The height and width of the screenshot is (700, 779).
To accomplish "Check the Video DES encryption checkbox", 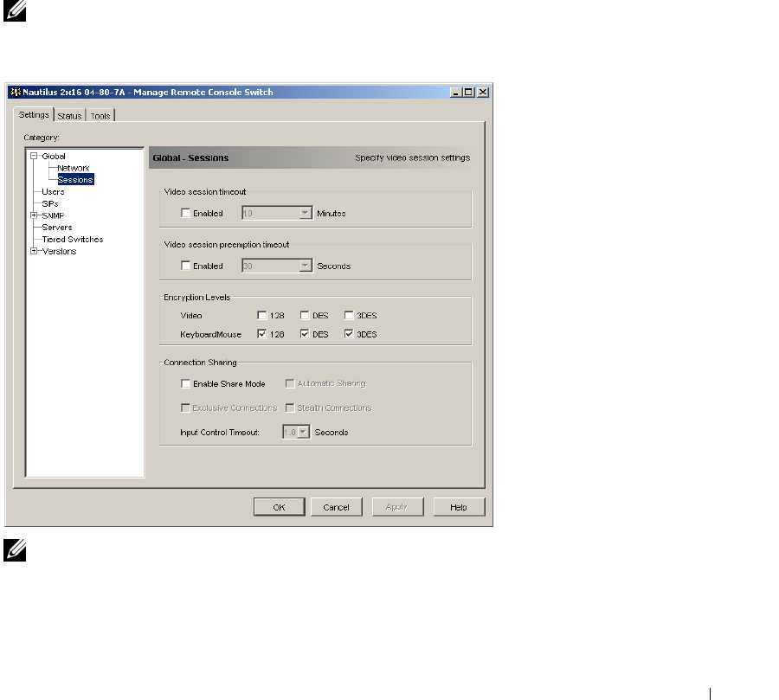I will click(305, 316).
